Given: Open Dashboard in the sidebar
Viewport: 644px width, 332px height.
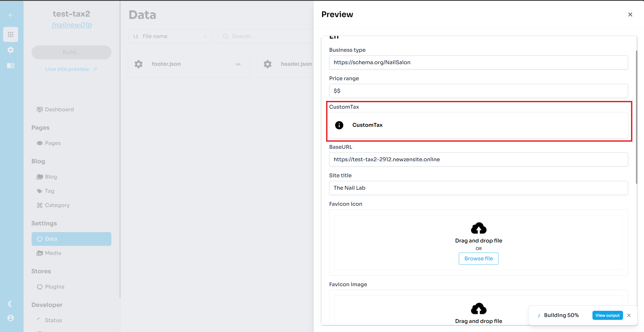Looking at the screenshot, I should coord(59,109).
